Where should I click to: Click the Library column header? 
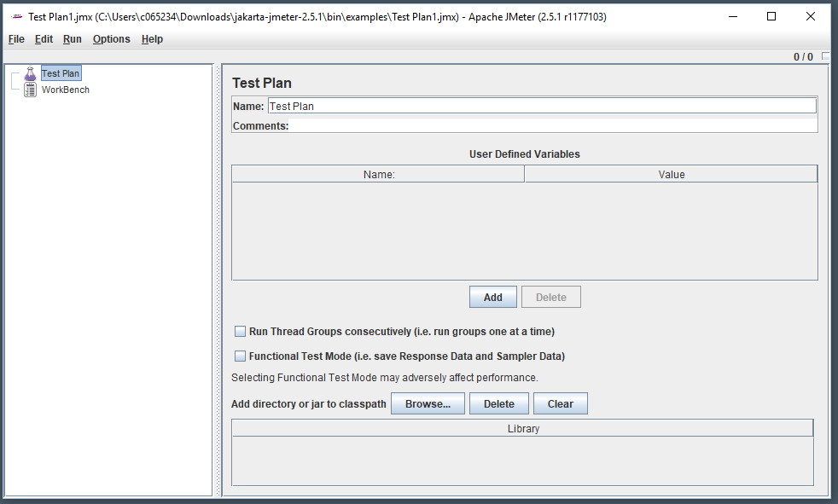tap(522, 429)
